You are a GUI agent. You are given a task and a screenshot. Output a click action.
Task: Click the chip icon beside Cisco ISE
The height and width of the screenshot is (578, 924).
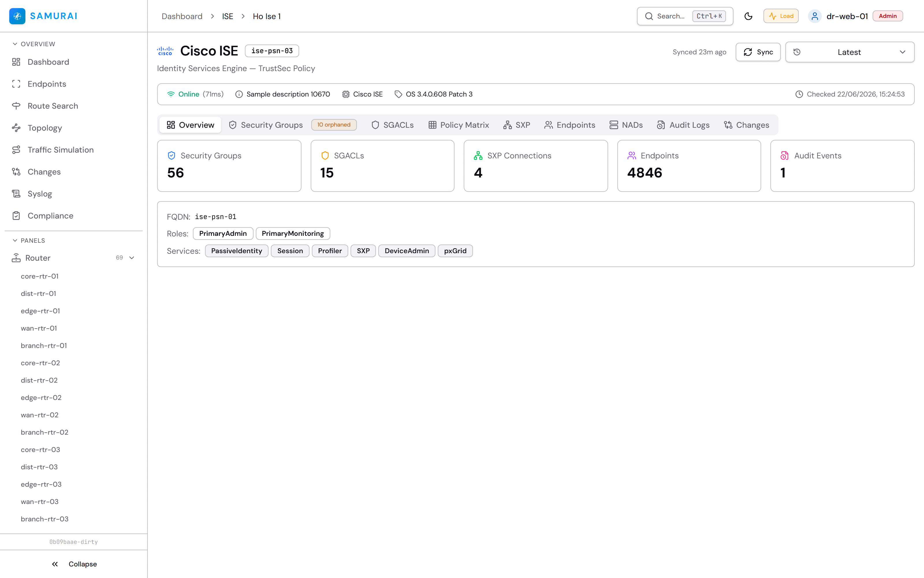click(346, 95)
